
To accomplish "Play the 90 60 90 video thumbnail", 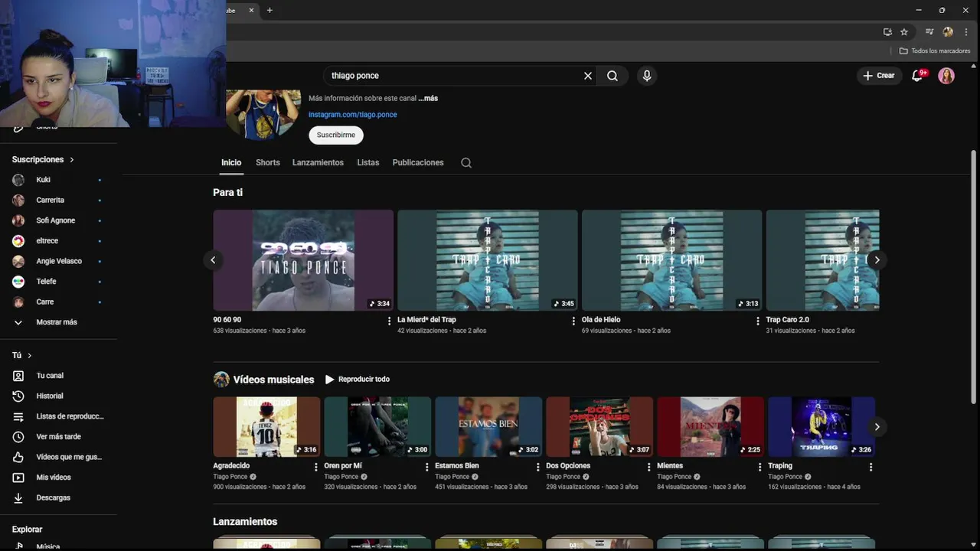I will [303, 260].
